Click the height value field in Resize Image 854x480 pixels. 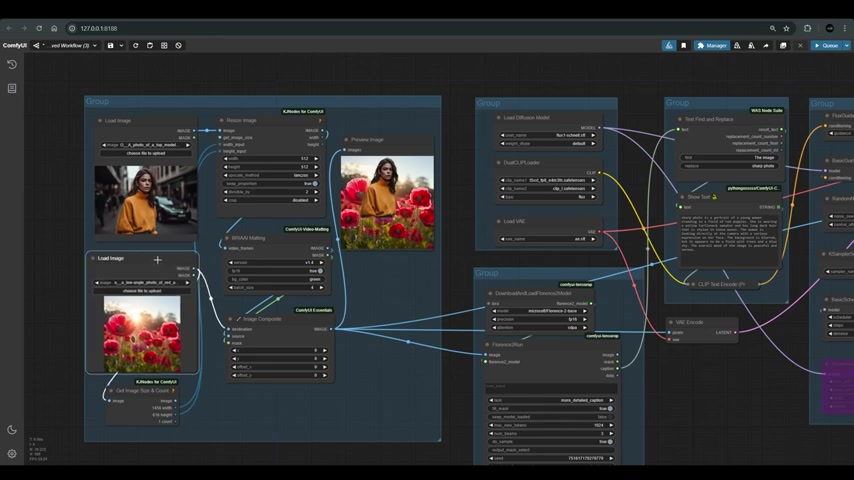click(270, 167)
